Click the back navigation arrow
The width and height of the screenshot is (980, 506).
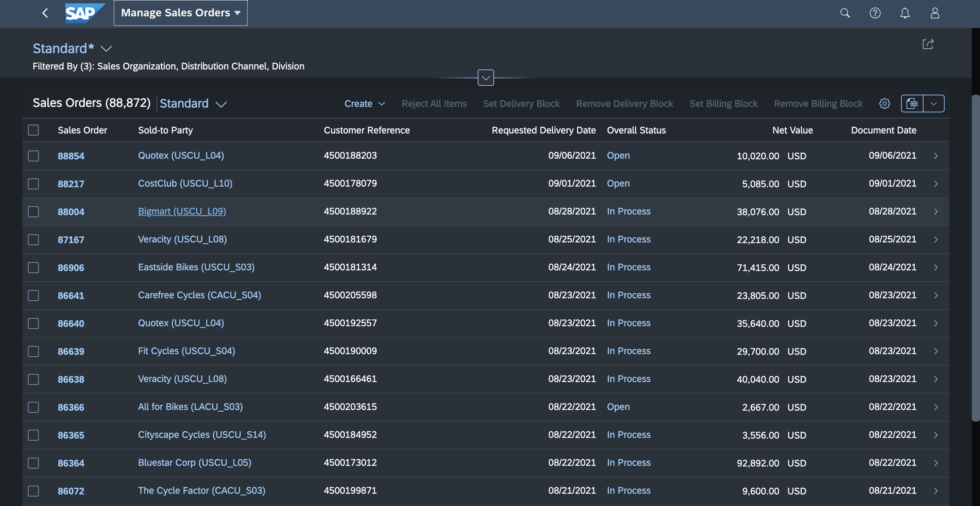pyautogui.click(x=45, y=13)
